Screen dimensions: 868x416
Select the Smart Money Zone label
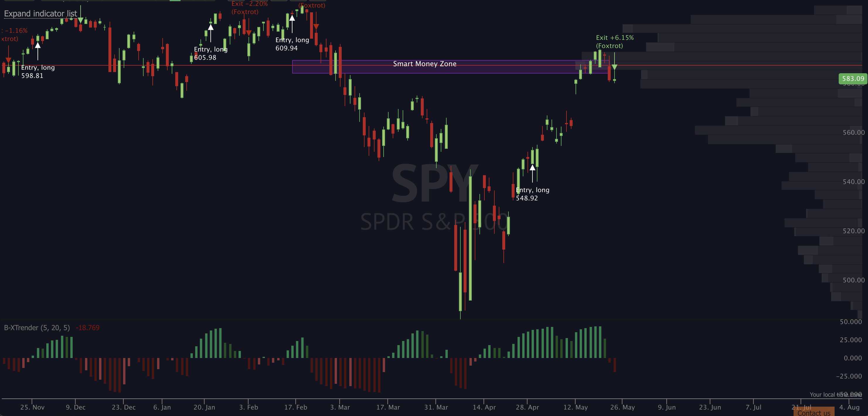(x=425, y=64)
